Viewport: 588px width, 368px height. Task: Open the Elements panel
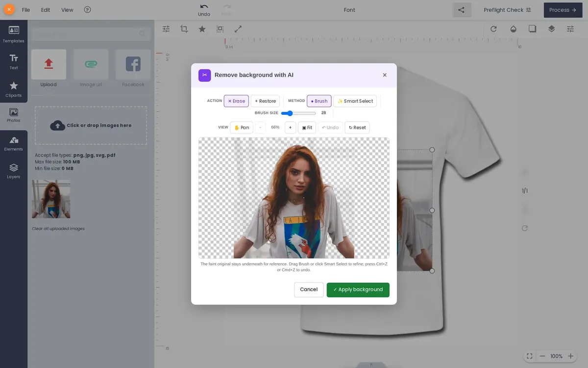pyautogui.click(x=14, y=143)
